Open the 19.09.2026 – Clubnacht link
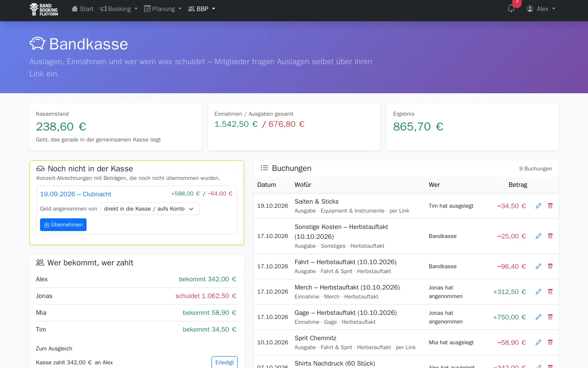Viewport: 588px width, 368px height. coord(76,194)
